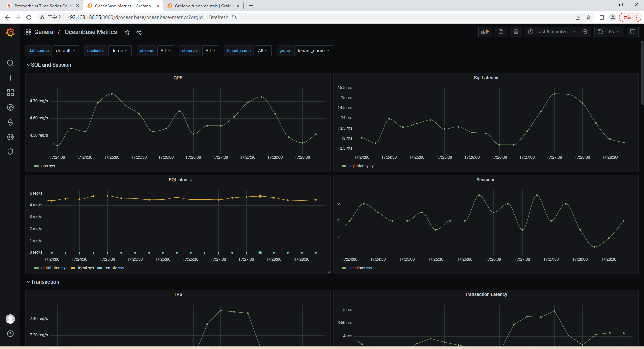Toggle the 'local sys' legend series
Image resolution: width=644 pixels, height=349 pixels.
(86, 268)
